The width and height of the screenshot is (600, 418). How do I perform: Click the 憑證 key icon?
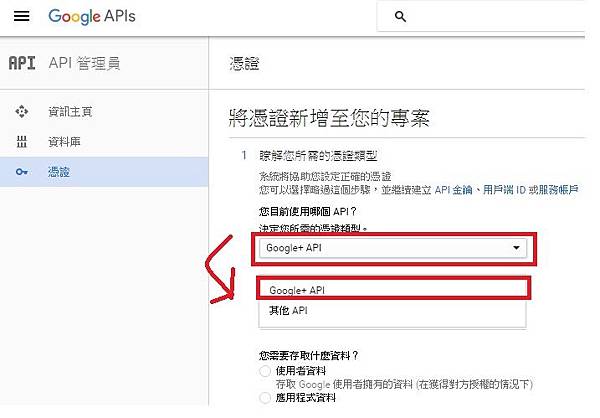click(x=22, y=172)
